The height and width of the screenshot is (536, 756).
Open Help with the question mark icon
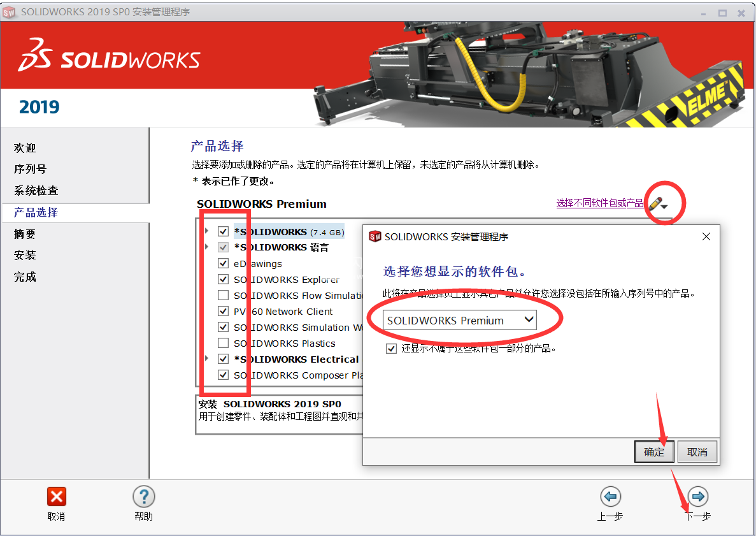coord(144,497)
